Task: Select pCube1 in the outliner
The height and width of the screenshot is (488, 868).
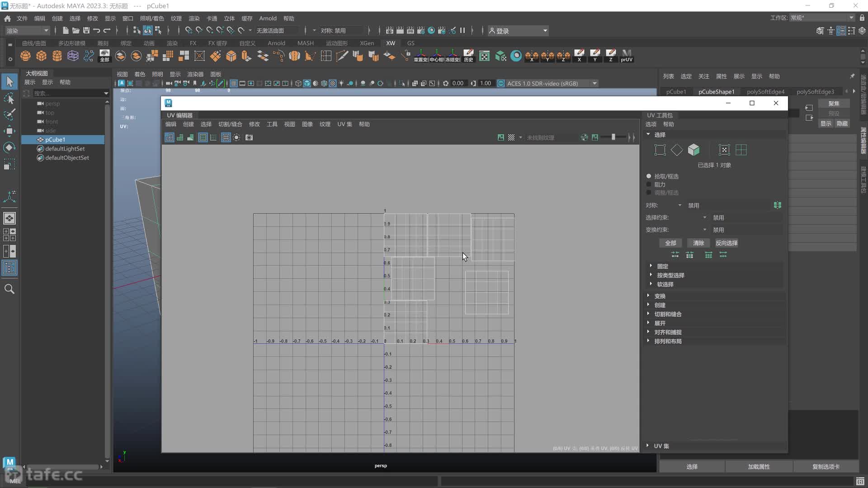Action: click(x=55, y=140)
